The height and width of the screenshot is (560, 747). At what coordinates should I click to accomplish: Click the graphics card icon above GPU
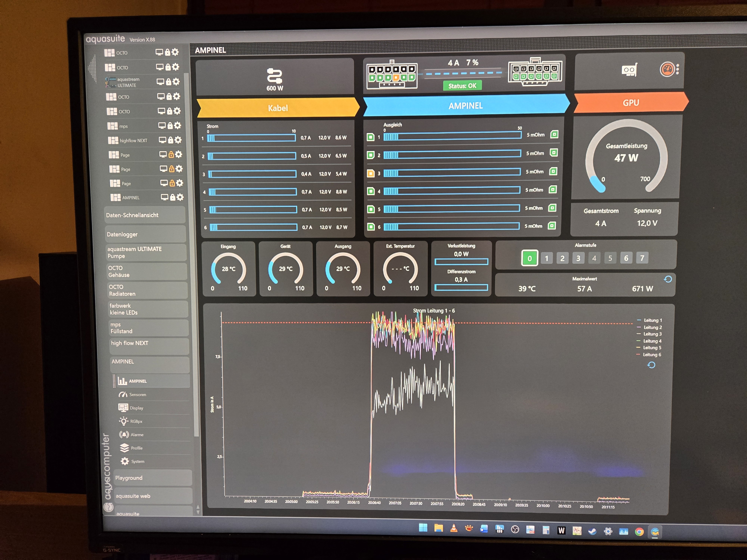(630, 70)
